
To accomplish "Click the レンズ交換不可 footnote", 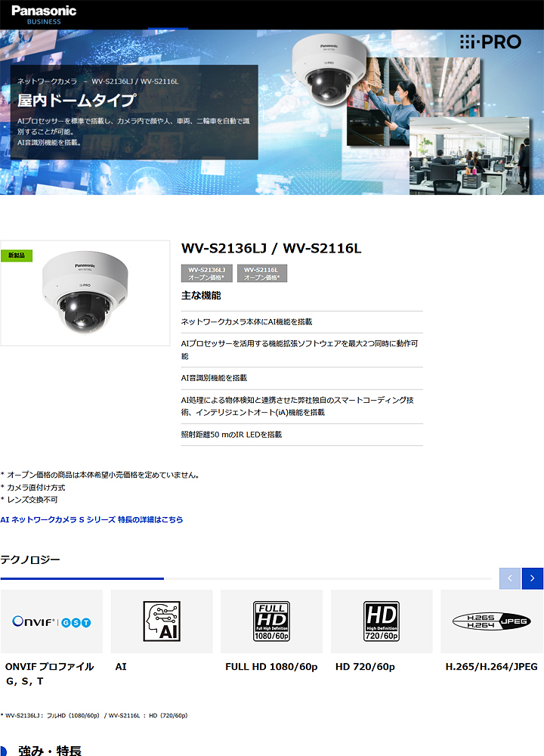I will pyautogui.click(x=29, y=500).
